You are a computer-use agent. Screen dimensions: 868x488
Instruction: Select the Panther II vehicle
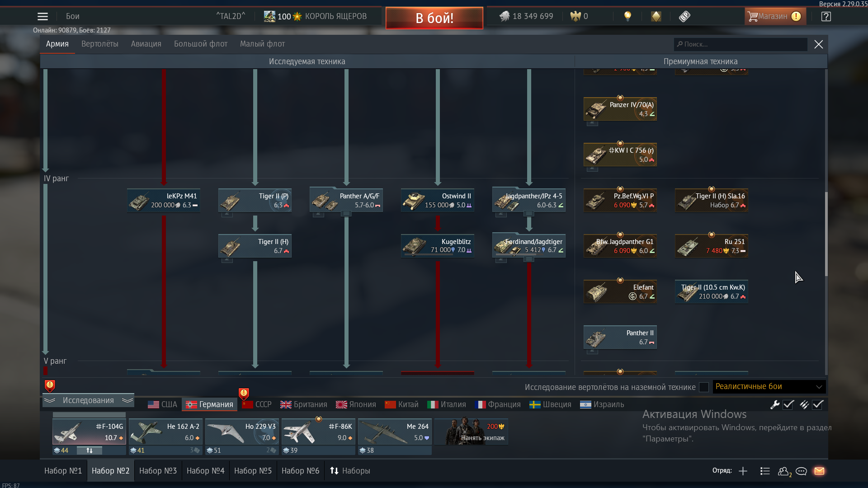[620, 338]
